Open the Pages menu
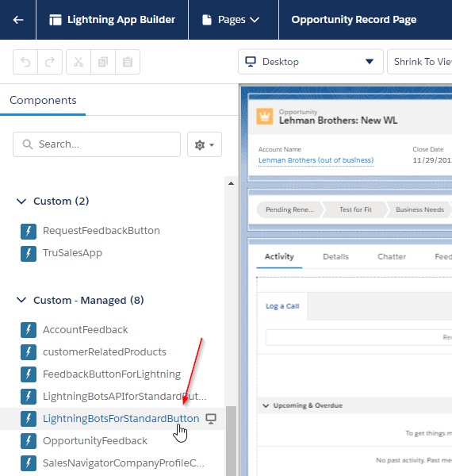 (x=232, y=20)
